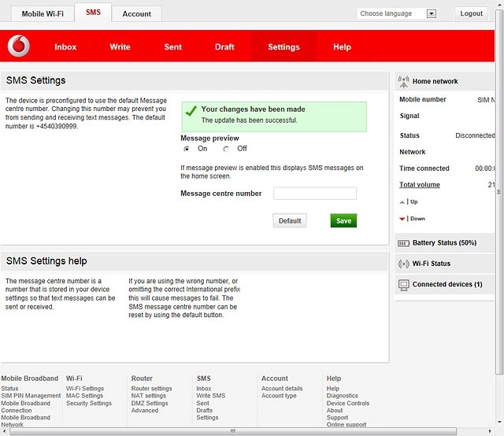
Task: Open Account type footer link
Action: tap(279, 396)
